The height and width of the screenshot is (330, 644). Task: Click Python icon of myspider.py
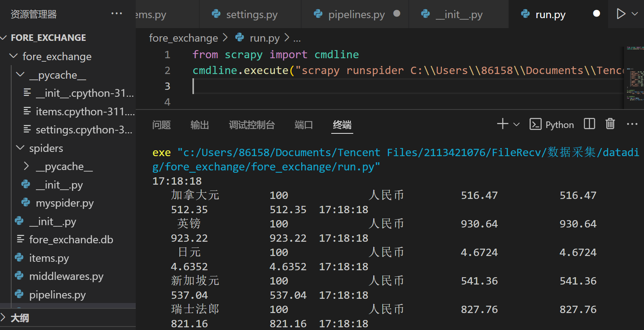click(26, 202)
